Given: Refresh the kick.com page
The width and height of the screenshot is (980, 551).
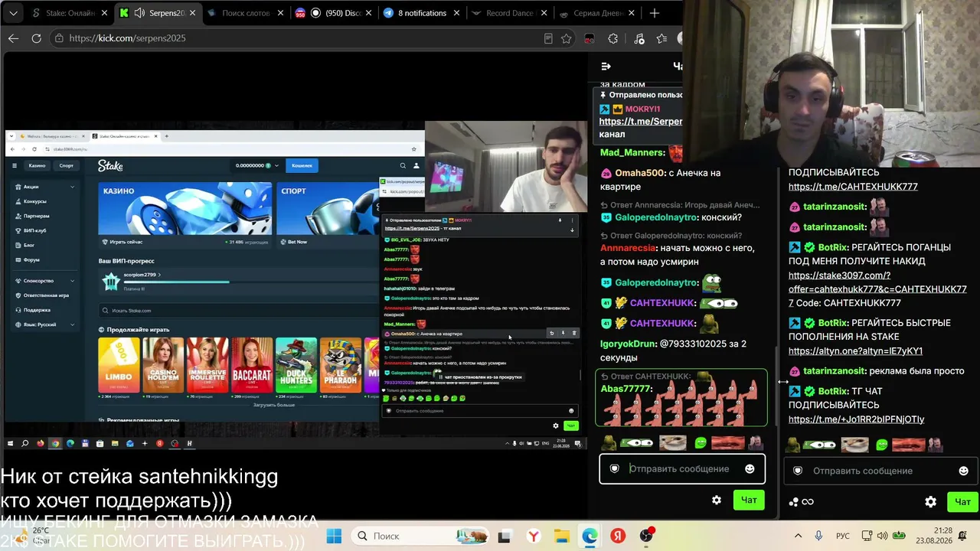Looking at the screenshot, I should coord(36,38).
